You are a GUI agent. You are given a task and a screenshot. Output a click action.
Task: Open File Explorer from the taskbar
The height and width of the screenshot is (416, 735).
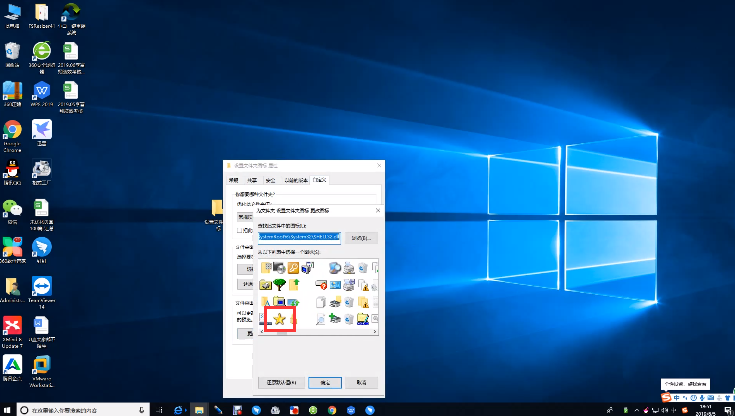199,410
